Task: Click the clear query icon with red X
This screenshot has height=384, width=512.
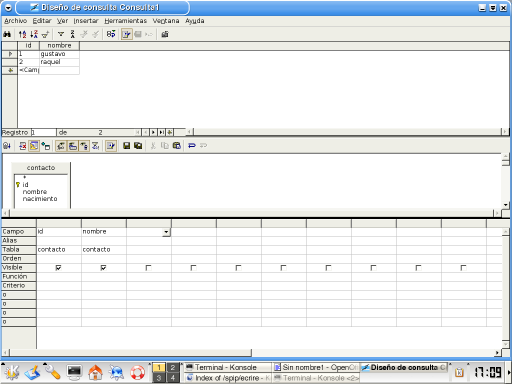Action: (x=22, y=146)
